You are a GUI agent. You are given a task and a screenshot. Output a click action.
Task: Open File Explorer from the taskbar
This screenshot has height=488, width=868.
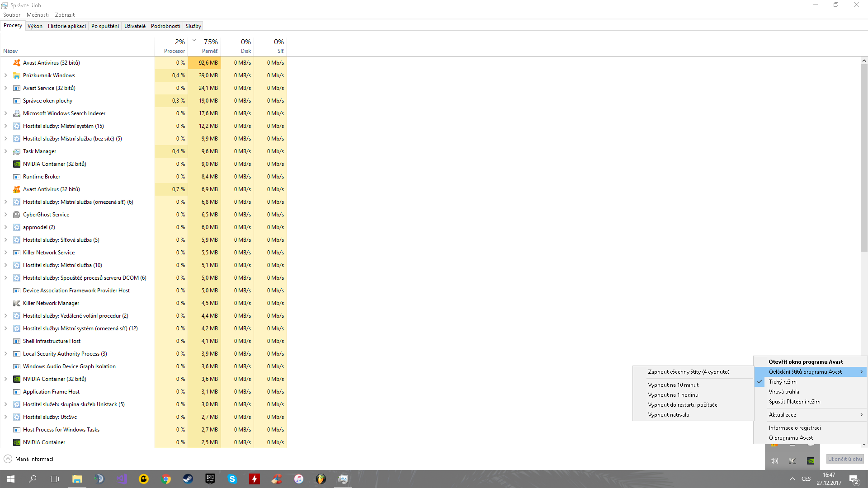(77, 479)
